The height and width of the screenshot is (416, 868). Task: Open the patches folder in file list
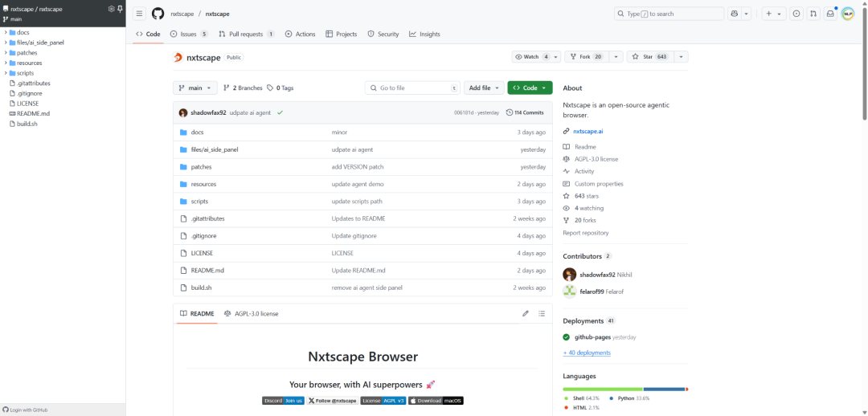pos(201,166)
